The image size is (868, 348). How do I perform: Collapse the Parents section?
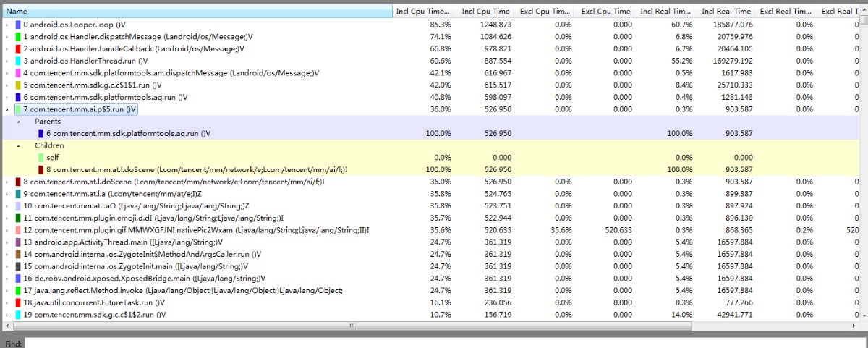click(x=19, y=122)
